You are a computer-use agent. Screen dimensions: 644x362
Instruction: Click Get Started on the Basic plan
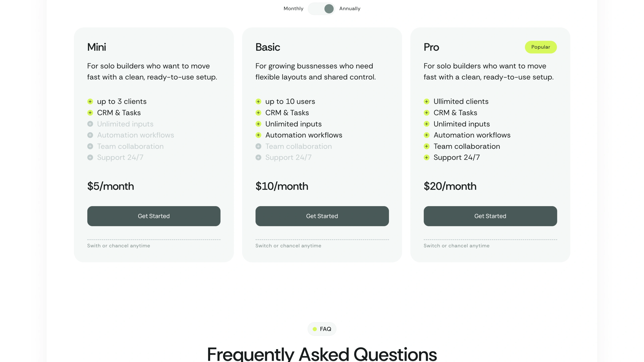click(x=322, y=216)
